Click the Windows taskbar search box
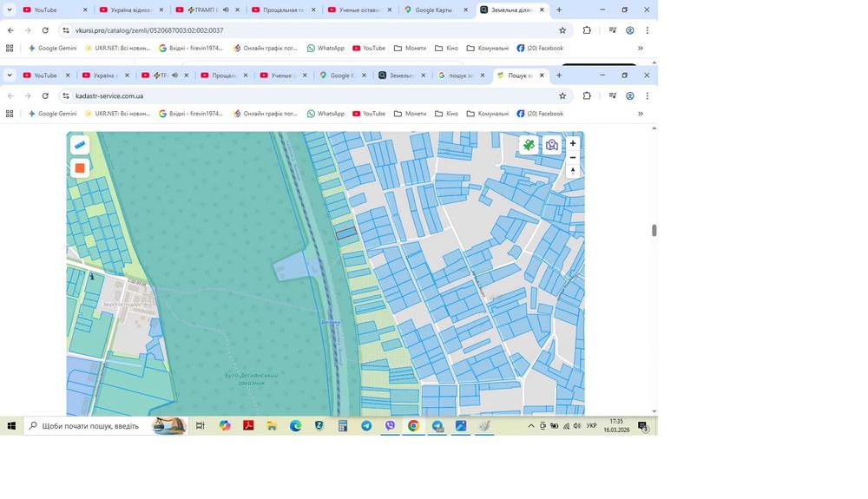The width and height of the screenshot is (868, 499). [105, 426]
